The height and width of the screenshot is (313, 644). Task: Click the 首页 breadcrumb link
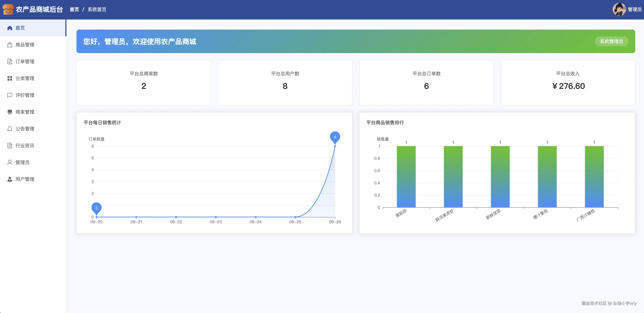pos(74,9)
